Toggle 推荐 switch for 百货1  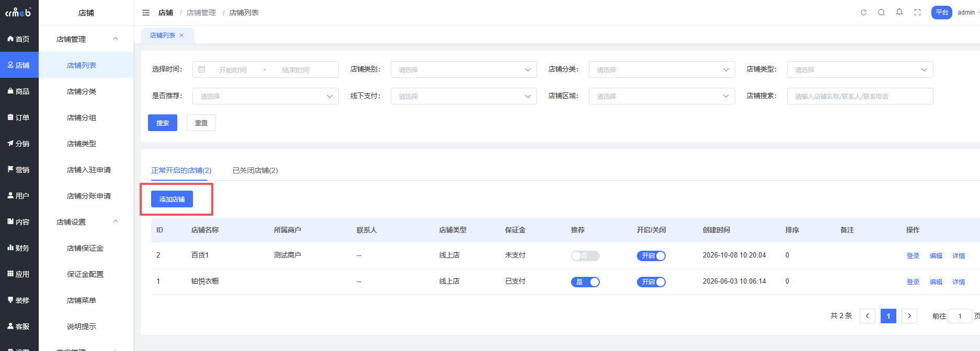(585, 256)
